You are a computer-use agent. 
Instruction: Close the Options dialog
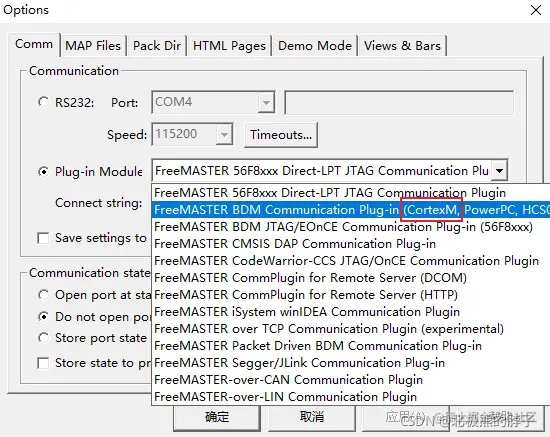[536, 10]
